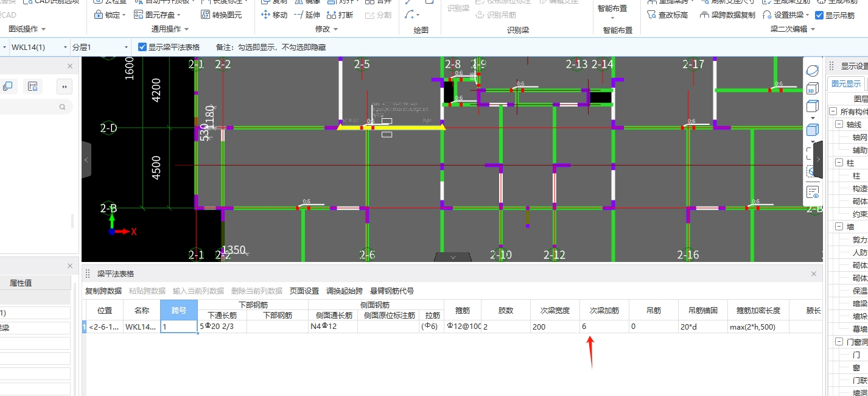The image size is (868, 396).
Task: Click 悬臂钢筋代号 in the table toolbar
Action: coord(392,291)
